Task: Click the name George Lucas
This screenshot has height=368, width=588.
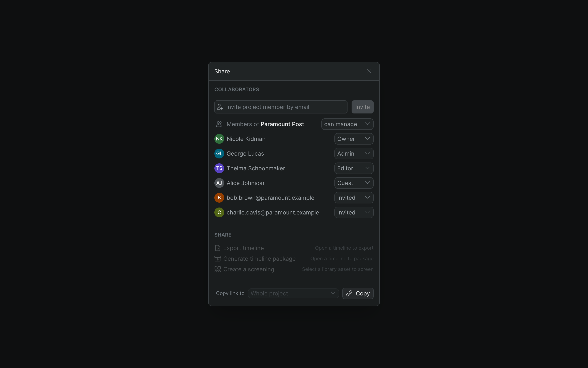Action: 245,154
